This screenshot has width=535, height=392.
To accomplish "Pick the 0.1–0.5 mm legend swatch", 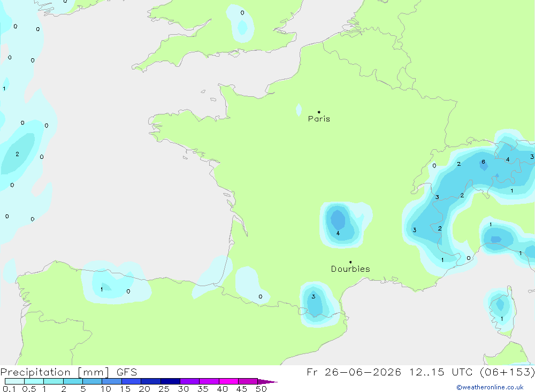I will [14, 381].
